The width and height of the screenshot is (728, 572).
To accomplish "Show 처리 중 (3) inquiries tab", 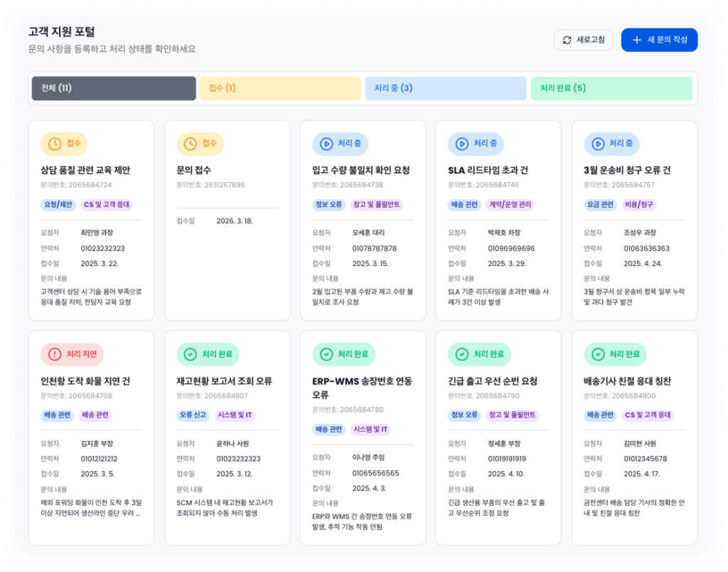I will click(x=446, y=88).
